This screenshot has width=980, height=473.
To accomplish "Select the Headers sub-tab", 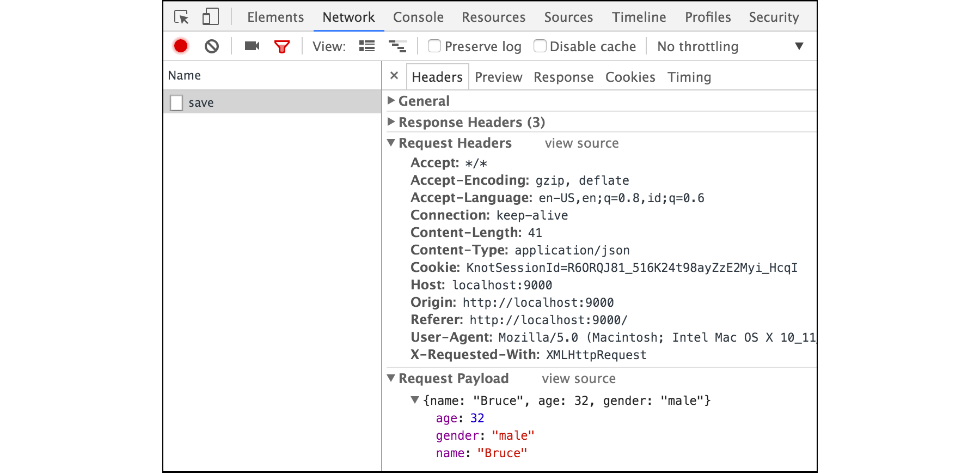I will [437, 77].
